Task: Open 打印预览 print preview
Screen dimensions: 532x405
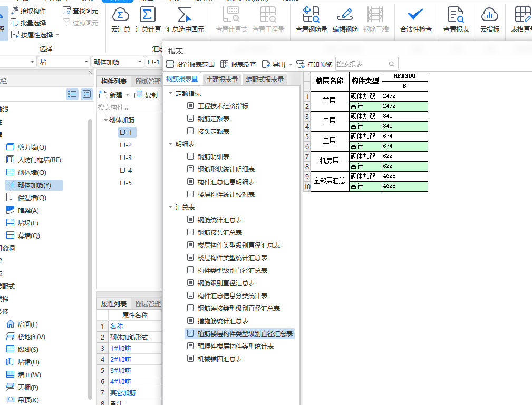Action: coord(314,64)
